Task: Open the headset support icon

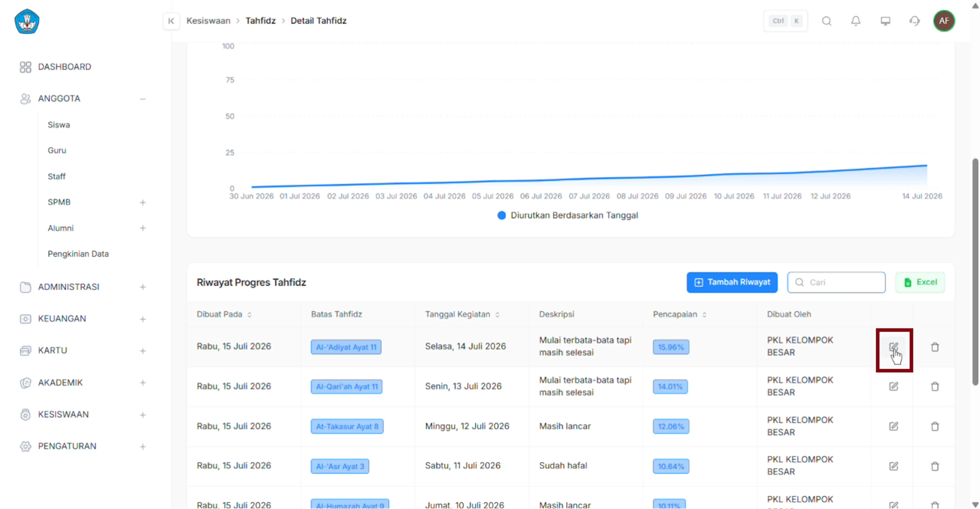Action: coord(915,21)
